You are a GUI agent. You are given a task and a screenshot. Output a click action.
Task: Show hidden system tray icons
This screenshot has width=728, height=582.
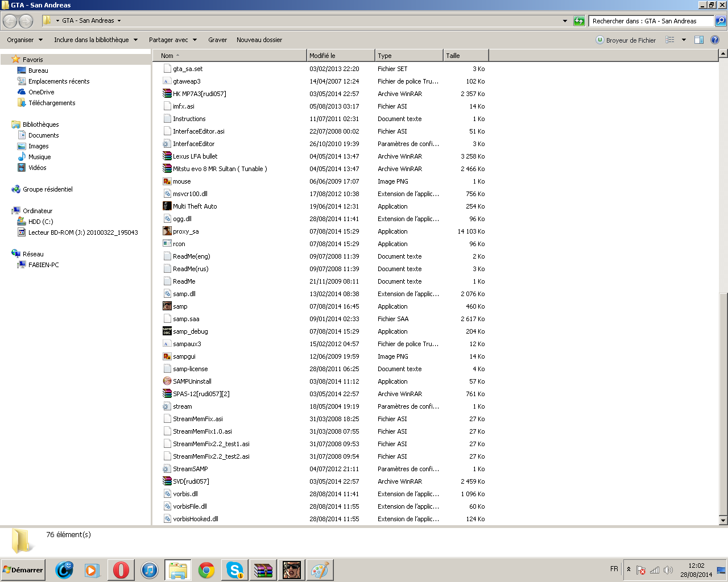click(x=628, y=569)
